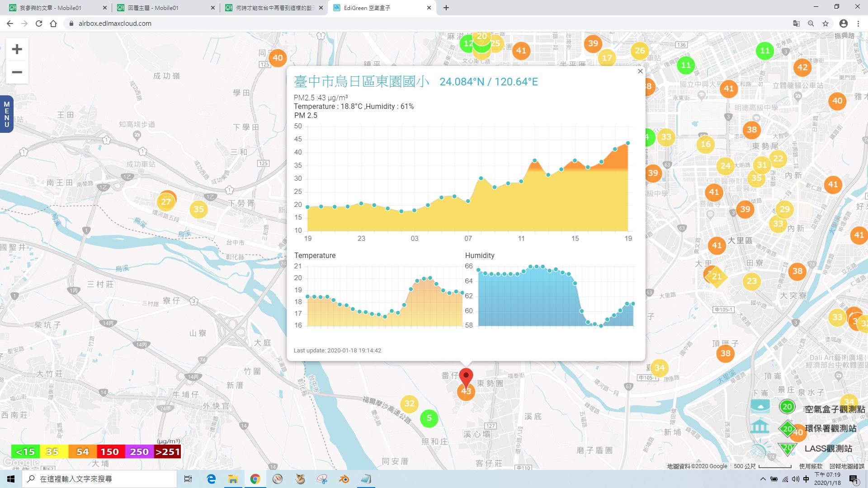The width and height of the screenshot is (868, 488).
Task: Select the yellow 24 sensor marker
Action: [725, 166]
